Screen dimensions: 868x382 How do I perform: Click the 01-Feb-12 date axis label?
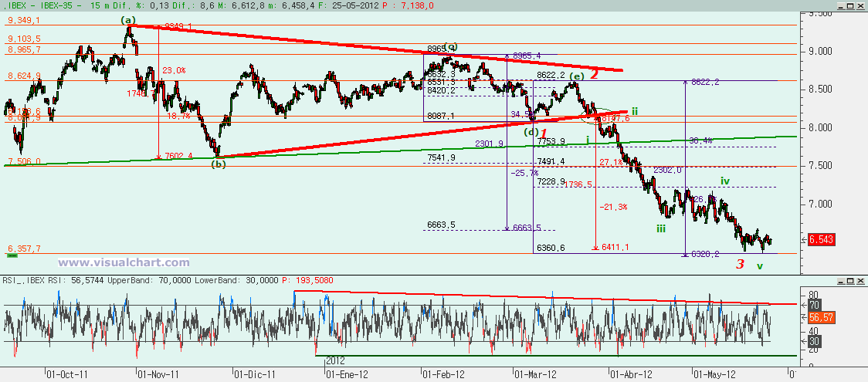444,374
